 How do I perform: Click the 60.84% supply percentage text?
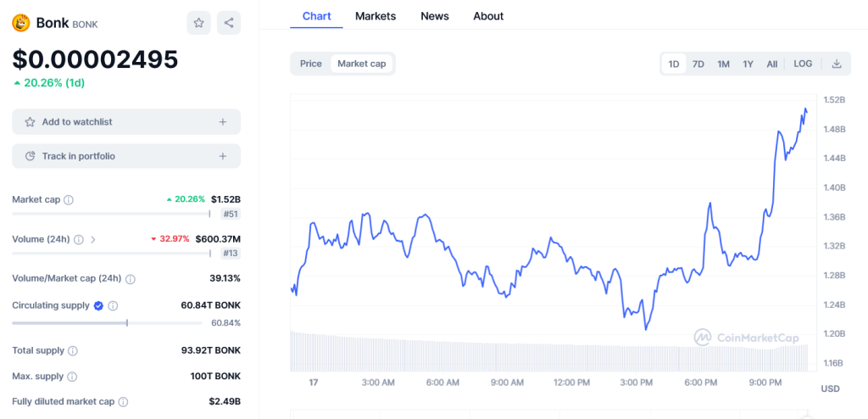click(x=225, y=323)
